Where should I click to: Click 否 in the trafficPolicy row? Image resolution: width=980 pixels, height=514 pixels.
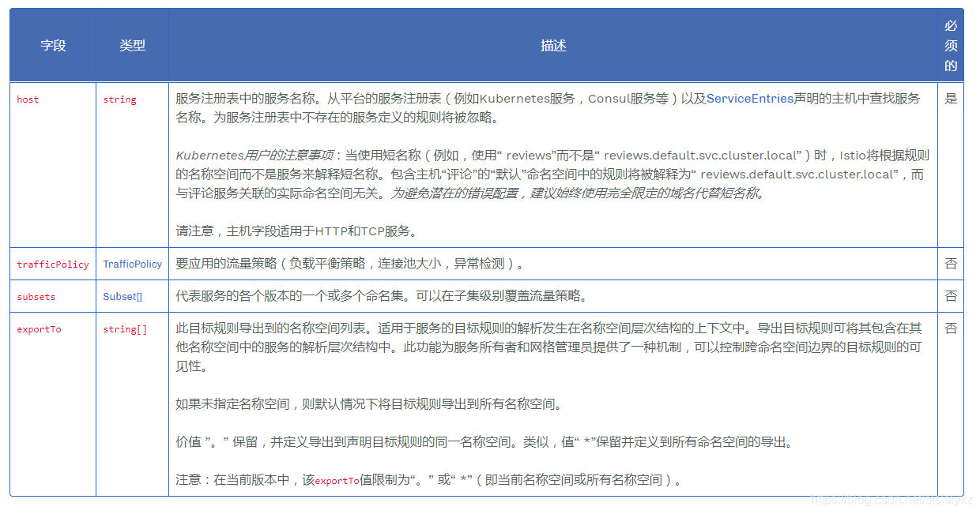pos(951,264)
